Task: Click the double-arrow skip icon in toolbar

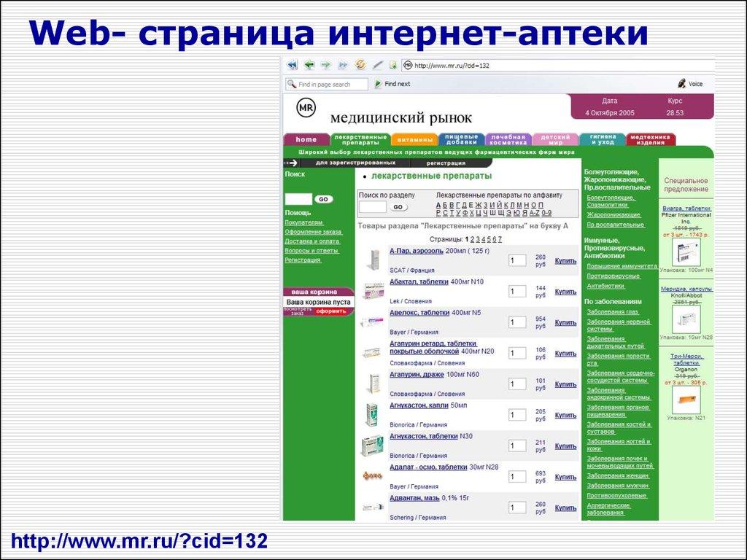Action: click(x=343, y=64)
